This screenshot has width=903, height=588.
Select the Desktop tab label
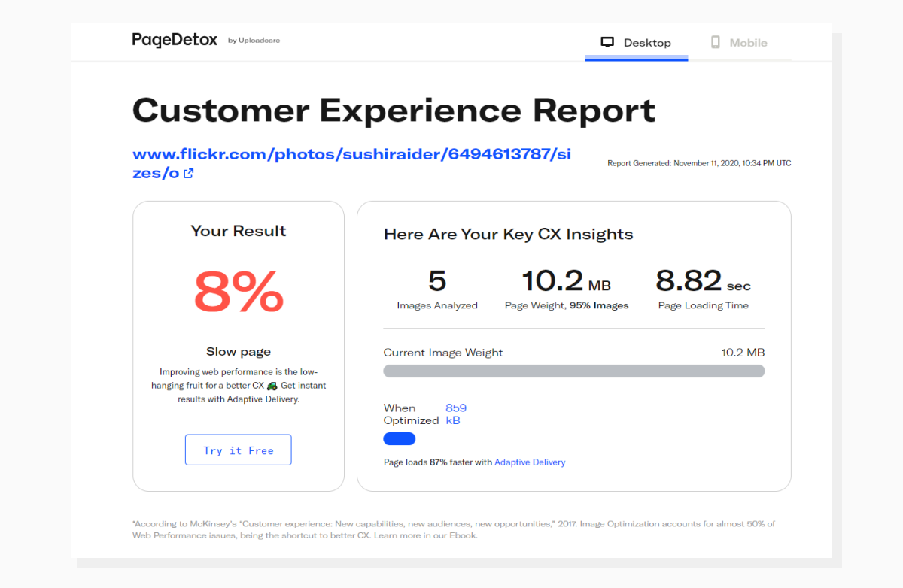click(647, 43)
